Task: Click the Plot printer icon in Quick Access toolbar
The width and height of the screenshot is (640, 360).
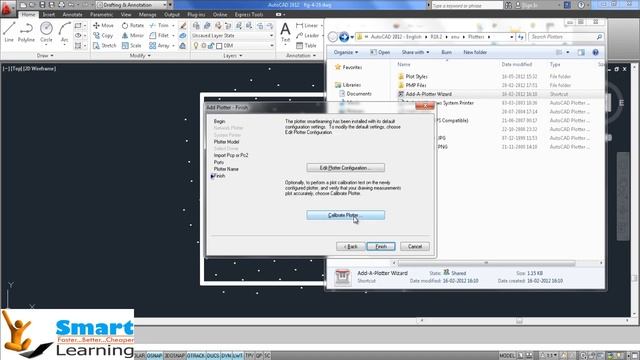Action: coord(61,5)
